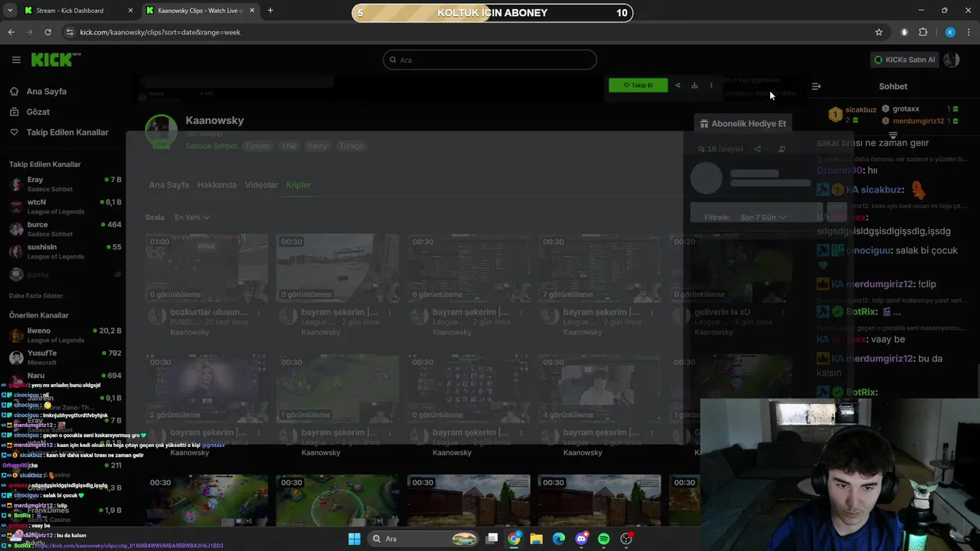980x551 pixels.
Task: Close the Kaanowsky Clips browser tab
Action: [x=251, y=11]
